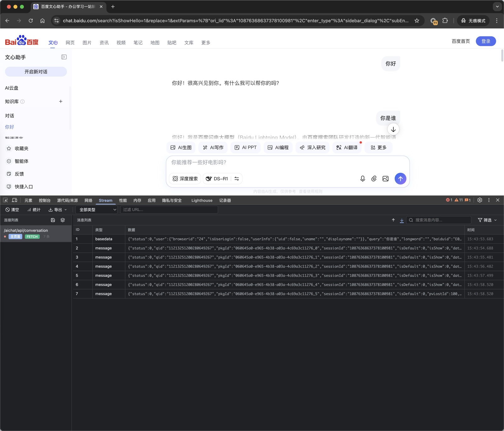Open DevTools settings gear
This screenshot has height=431, width=504.
(480, 200)
